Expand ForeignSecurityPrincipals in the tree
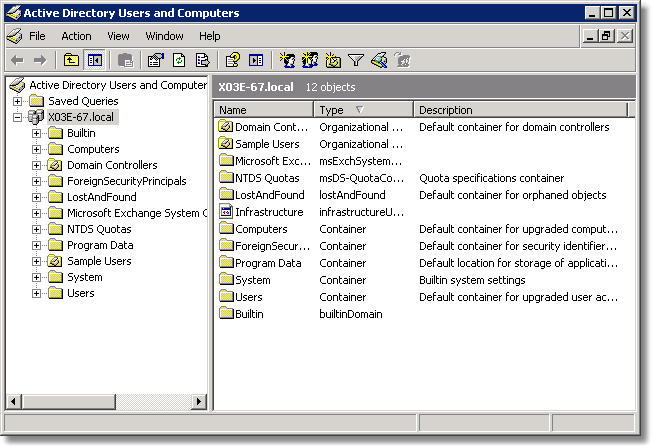653x448 pixels. point(37,182)
